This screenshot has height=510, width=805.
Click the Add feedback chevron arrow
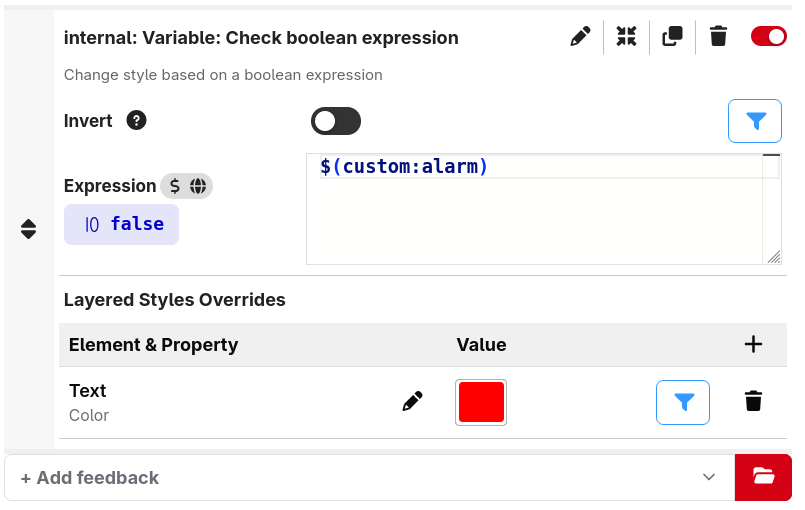709,477
